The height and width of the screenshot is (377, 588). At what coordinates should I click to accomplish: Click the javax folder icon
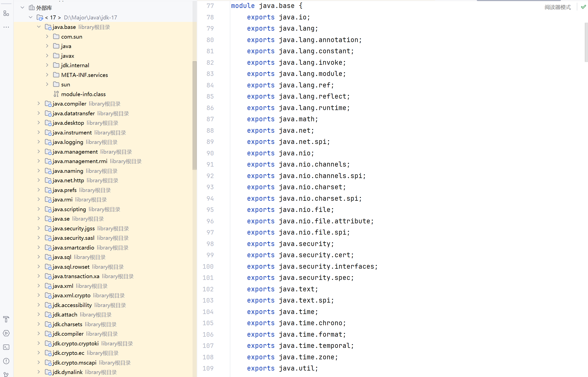click(56, 56)
